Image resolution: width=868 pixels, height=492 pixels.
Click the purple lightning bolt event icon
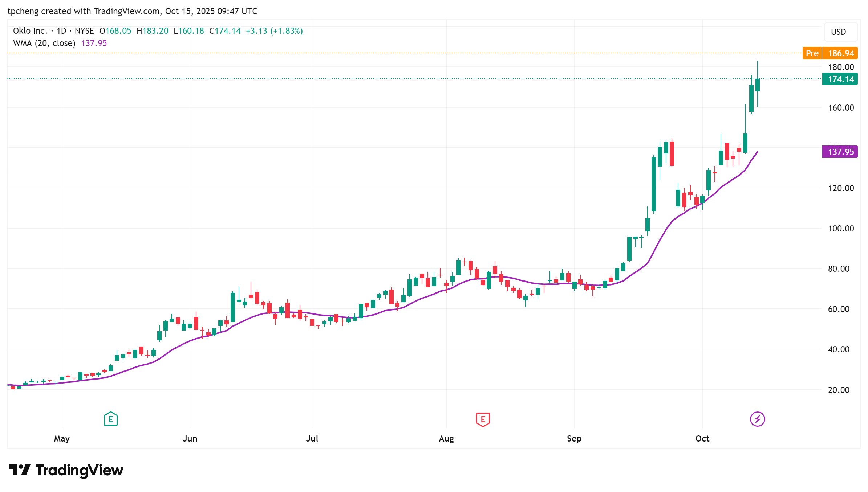757,419
